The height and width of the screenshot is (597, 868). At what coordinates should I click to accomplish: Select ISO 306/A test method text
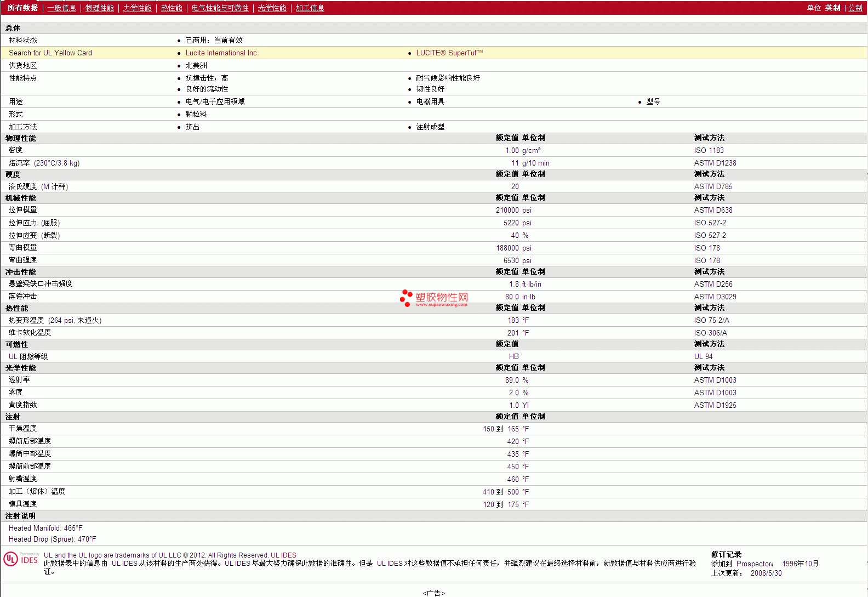pyautogui.click(x=710, y=333)
